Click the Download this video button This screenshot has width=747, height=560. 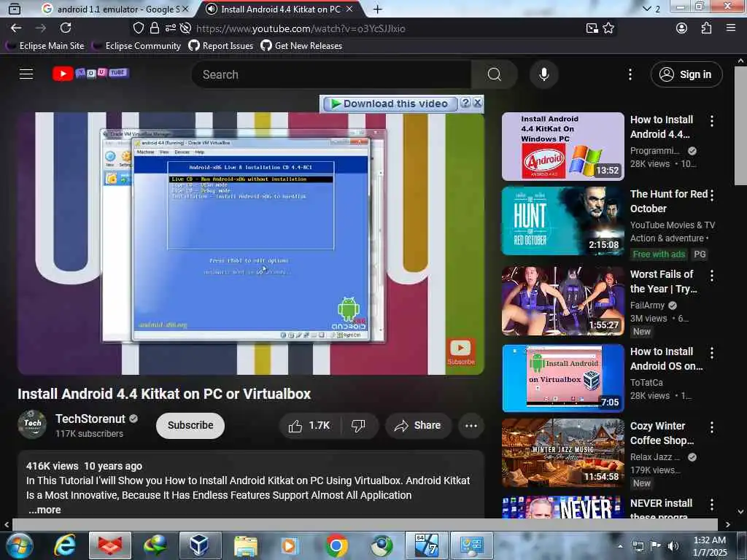pos(390,104)
